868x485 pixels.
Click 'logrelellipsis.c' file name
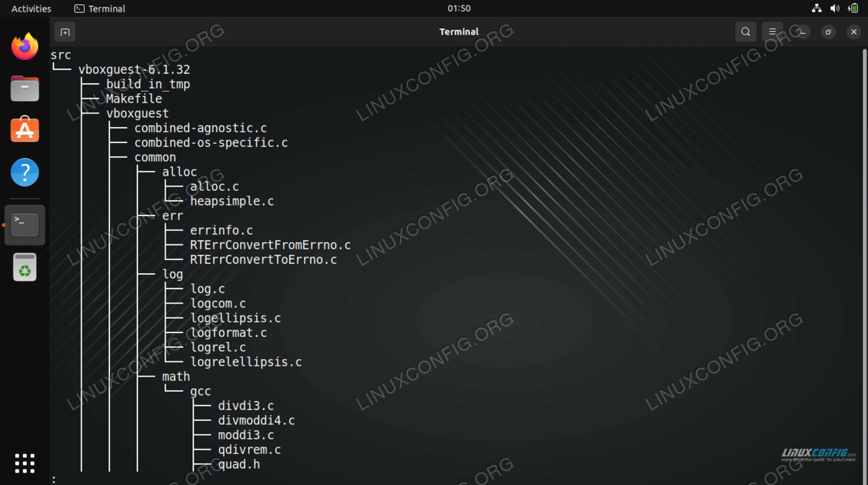coord(246,362)
